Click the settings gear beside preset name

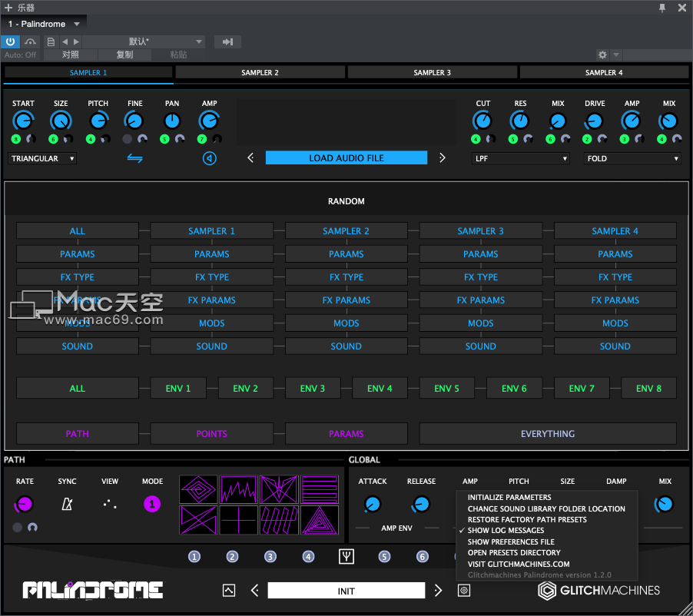463,591
